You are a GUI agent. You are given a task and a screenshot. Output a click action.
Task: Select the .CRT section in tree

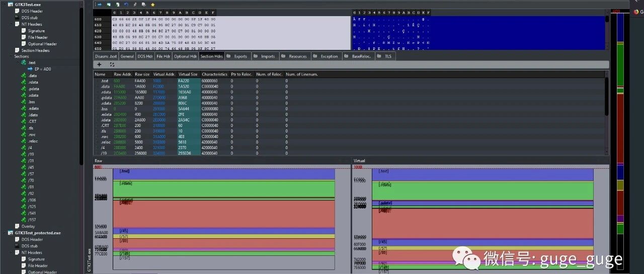coord(32,121)
